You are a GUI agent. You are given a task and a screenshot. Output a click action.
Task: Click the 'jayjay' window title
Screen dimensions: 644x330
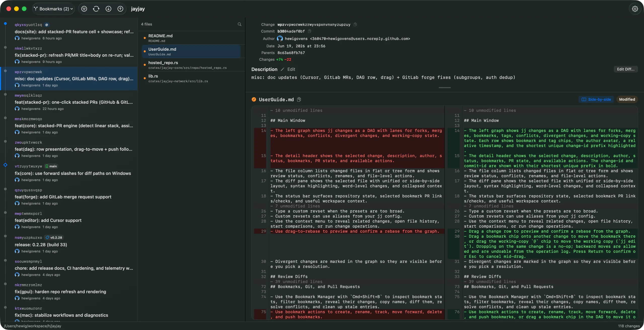pyautogui.click(x=138, y=9)
